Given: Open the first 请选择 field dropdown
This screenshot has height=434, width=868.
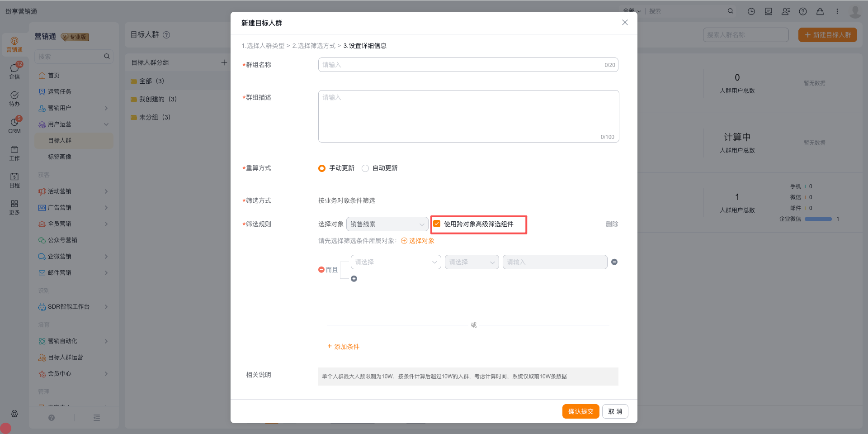Looking at the screenshot, I should click(x=396, y=262).
